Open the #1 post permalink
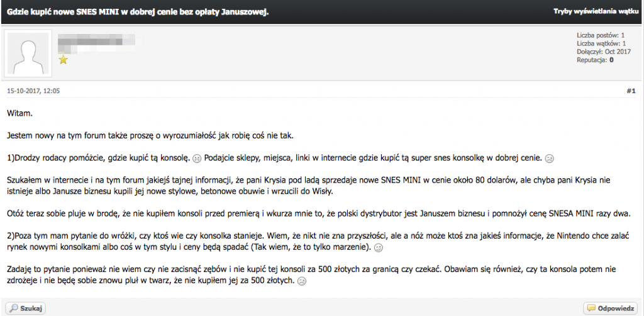 pos(631,91)
